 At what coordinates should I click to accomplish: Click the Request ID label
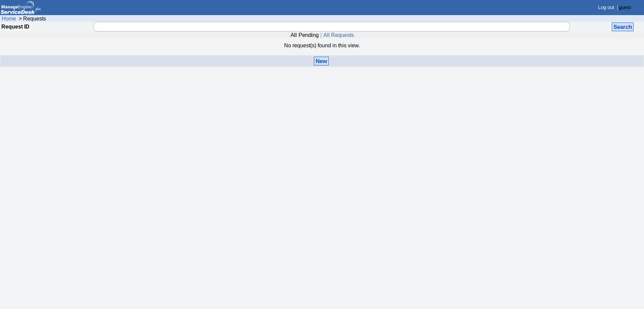pyautogui.click(x=15, y=27)
